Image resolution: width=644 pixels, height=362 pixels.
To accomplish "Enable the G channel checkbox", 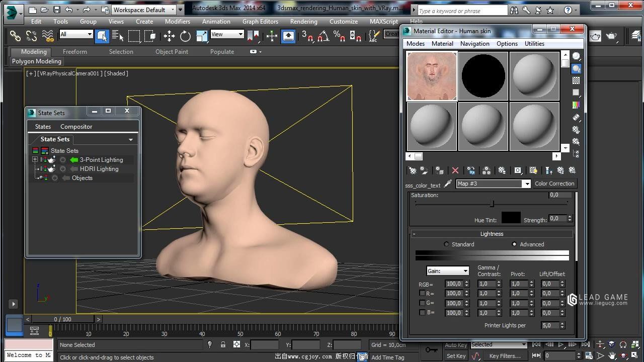I will point(422,303).
